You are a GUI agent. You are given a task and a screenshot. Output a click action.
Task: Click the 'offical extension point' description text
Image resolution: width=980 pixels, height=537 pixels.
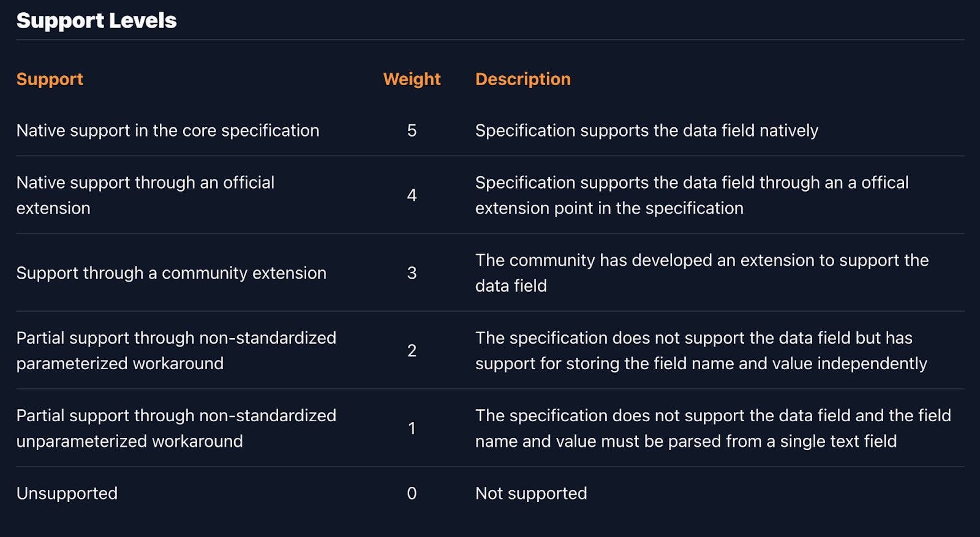click(x=692, y=195)
